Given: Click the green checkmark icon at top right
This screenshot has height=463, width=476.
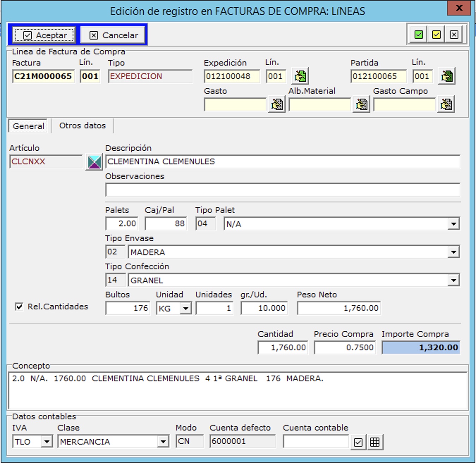Looking at the screenshot, I should (419, 35).
